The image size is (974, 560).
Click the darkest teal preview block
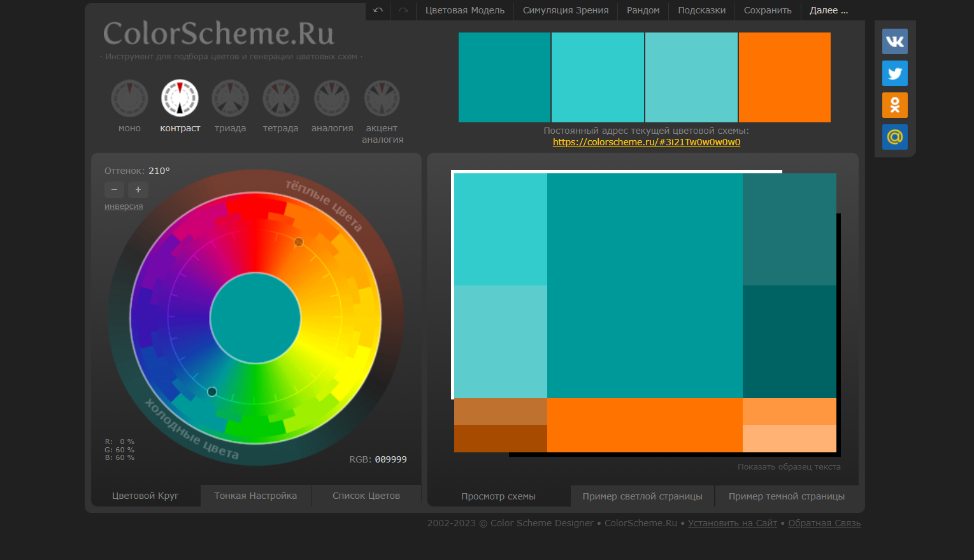(x=789, y=341)
